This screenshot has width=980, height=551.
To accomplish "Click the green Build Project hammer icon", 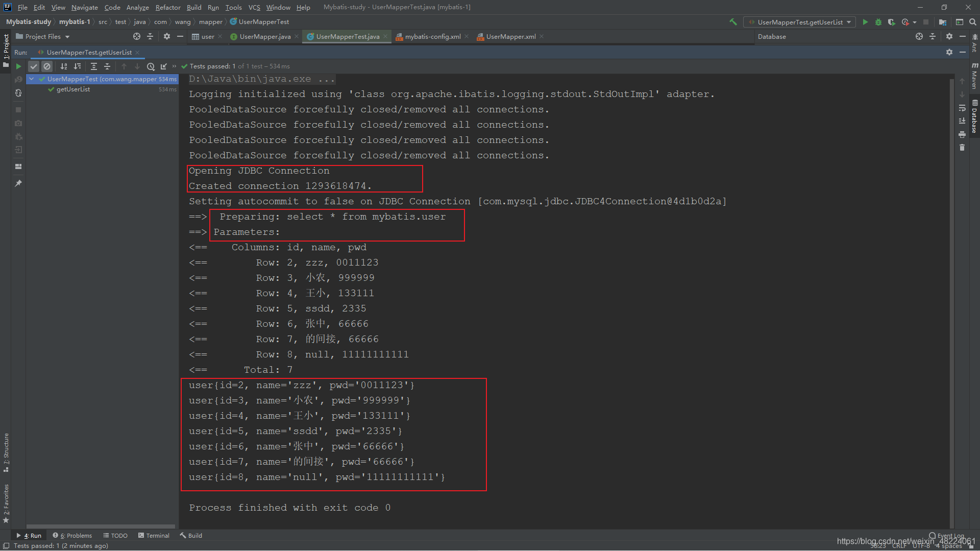I will point(733,22).
